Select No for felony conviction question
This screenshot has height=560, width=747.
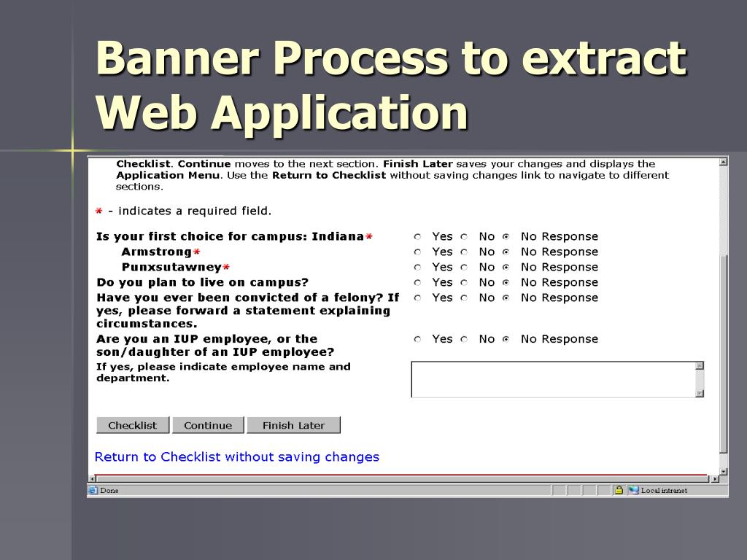pyautogui.click(x=464, y=298)
